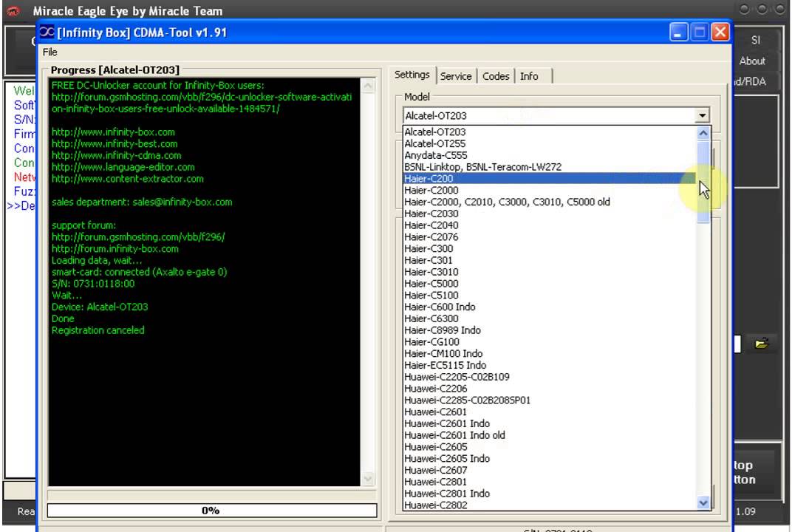Image resolution: width=792 pixels, height=532 pixels.
Task: Click the Device: Alcatel-OT203 log line
Action: pos(100,307)
